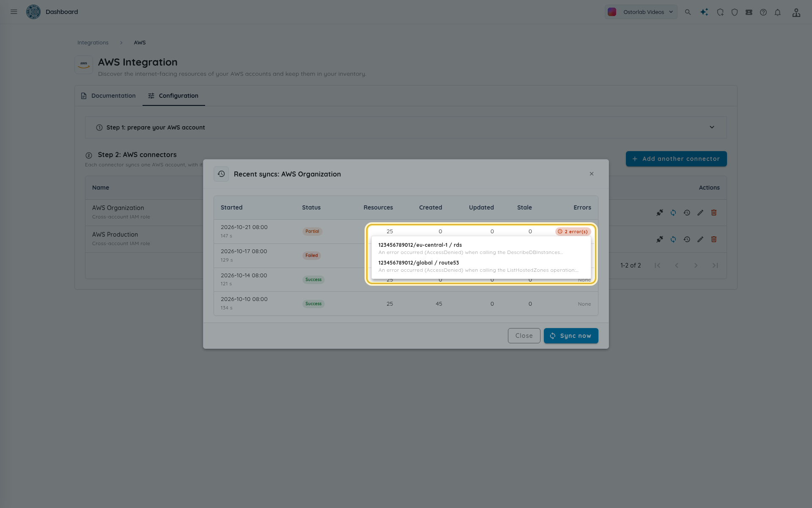
Task: Click the Failed status chip
Action: [312, 256]
